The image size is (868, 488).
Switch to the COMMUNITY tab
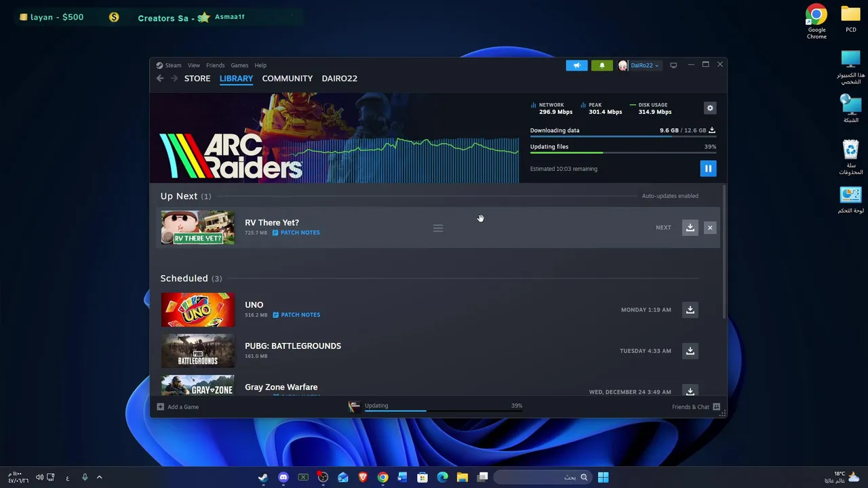tap(288, 79)
